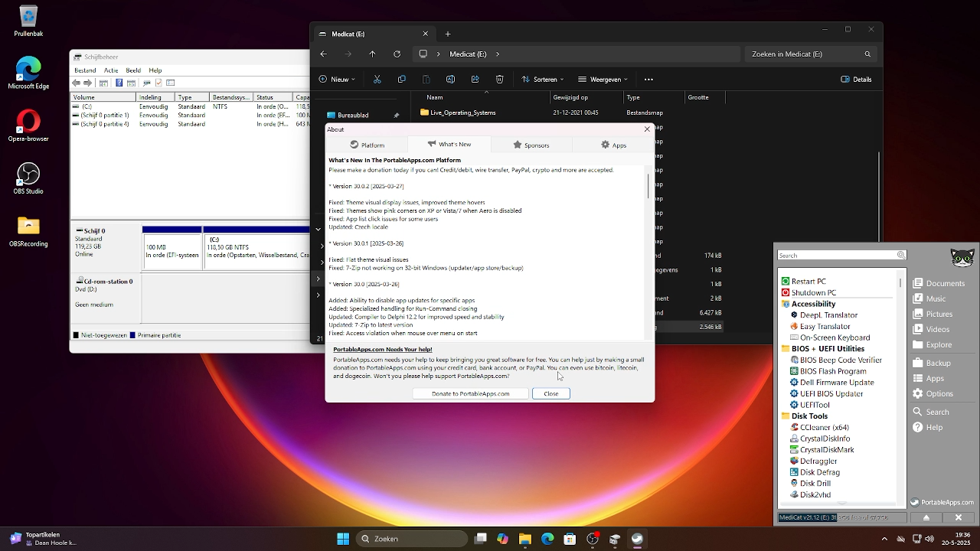Open Opera-browser desktop shortcut

pos(28,126)
